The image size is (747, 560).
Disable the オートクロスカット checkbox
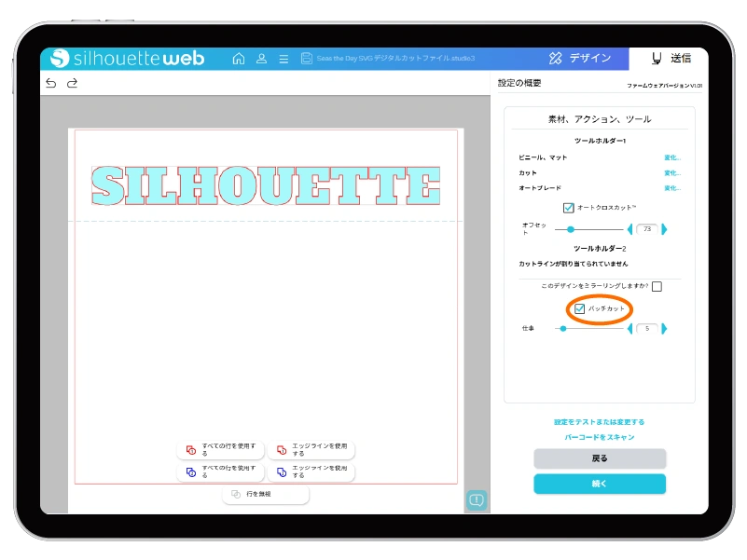pyautogui.click(x=568, y=207)
